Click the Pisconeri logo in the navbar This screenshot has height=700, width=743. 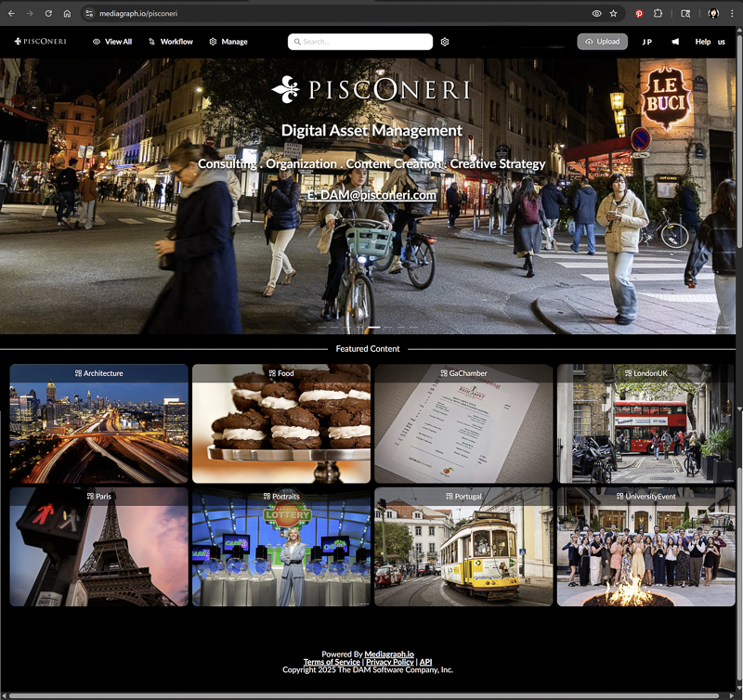pyautogui.click(x=40, y=42)
